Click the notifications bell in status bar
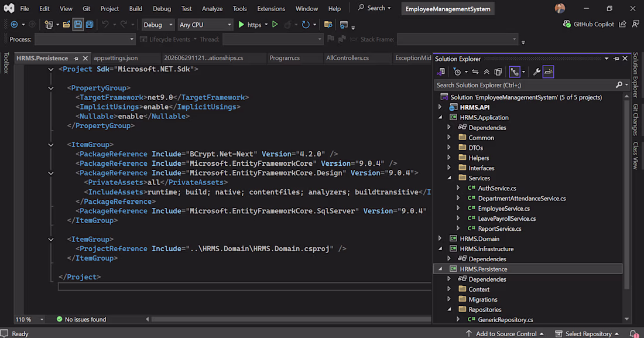Viewport: 644px width, 338px height. pos(634,333)
